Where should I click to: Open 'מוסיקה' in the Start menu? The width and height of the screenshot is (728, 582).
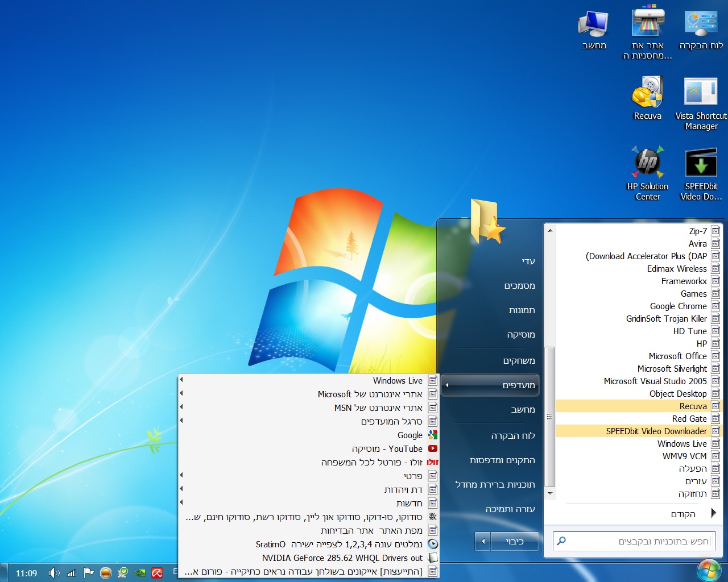pos(490,335)
